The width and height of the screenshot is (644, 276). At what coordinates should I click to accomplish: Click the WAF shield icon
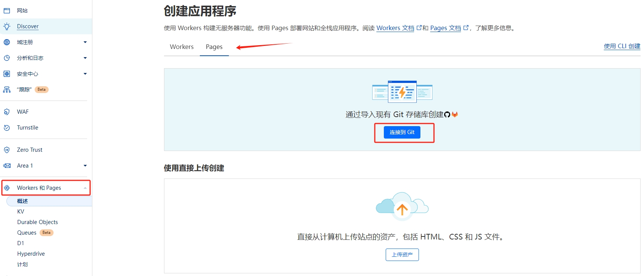click(x=7, y=112)
